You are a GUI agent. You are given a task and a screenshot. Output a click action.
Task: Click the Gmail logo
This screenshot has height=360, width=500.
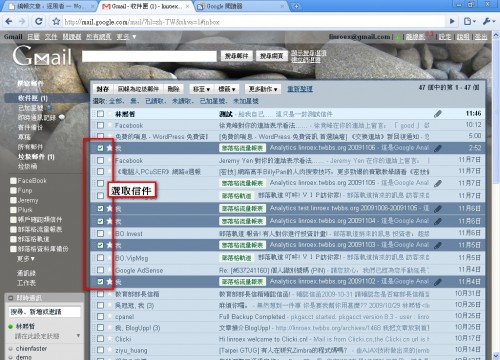[x=42, y=56]
